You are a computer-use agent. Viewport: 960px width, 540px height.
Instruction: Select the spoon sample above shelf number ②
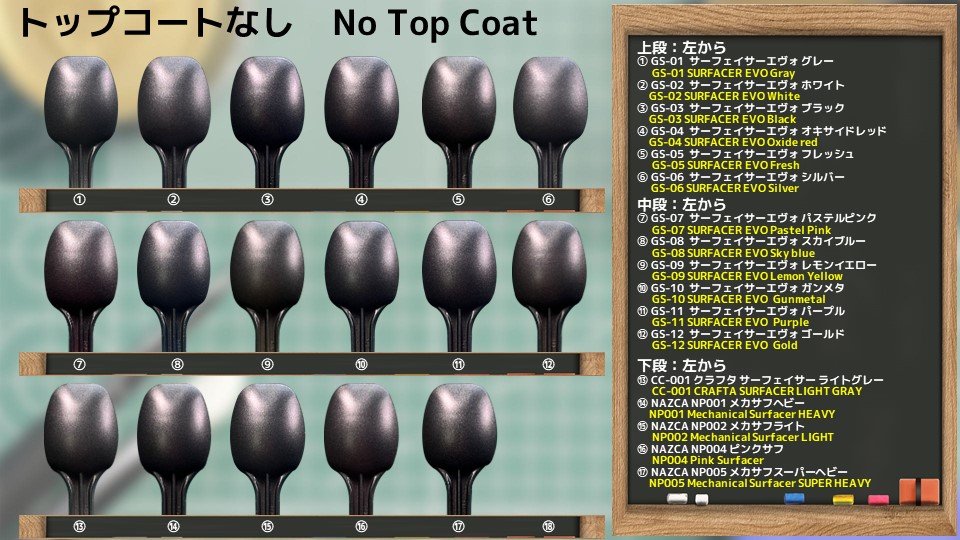tap(174, 122)
